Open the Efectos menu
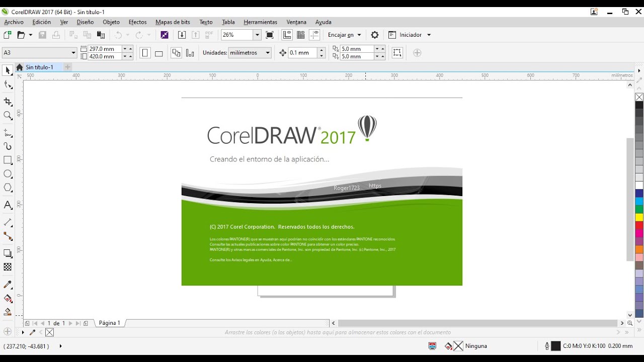This screenshot has width=644, height=362. coord(137,22)
